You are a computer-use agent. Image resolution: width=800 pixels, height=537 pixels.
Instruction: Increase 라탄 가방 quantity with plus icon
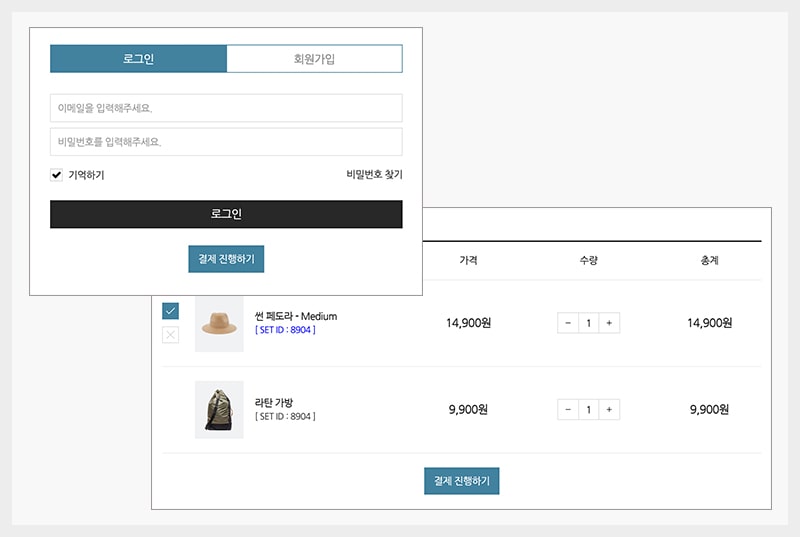pos(609,410)
